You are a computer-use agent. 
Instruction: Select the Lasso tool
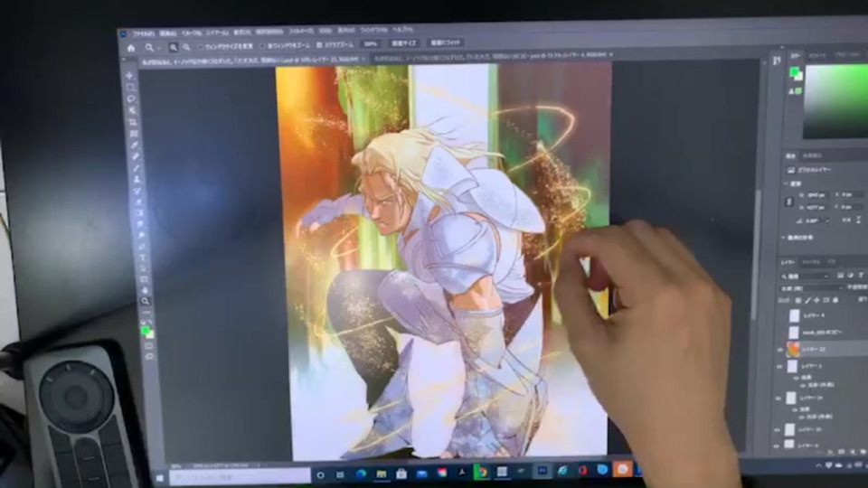coord(131,99)
